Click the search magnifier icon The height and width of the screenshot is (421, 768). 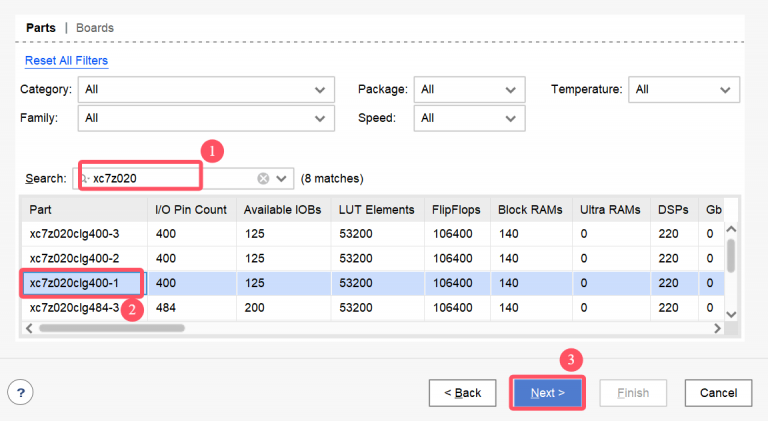85,178
